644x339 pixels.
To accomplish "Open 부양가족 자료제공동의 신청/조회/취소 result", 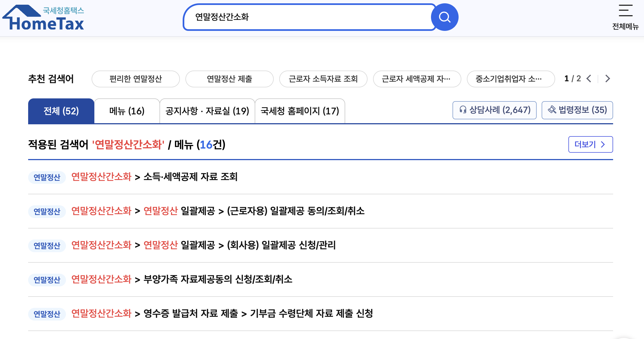I will [218, 279].
